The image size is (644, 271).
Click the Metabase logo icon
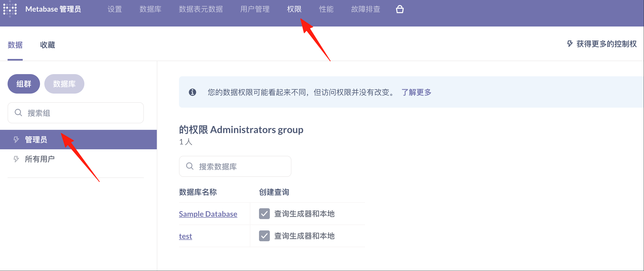click(10, 9)
